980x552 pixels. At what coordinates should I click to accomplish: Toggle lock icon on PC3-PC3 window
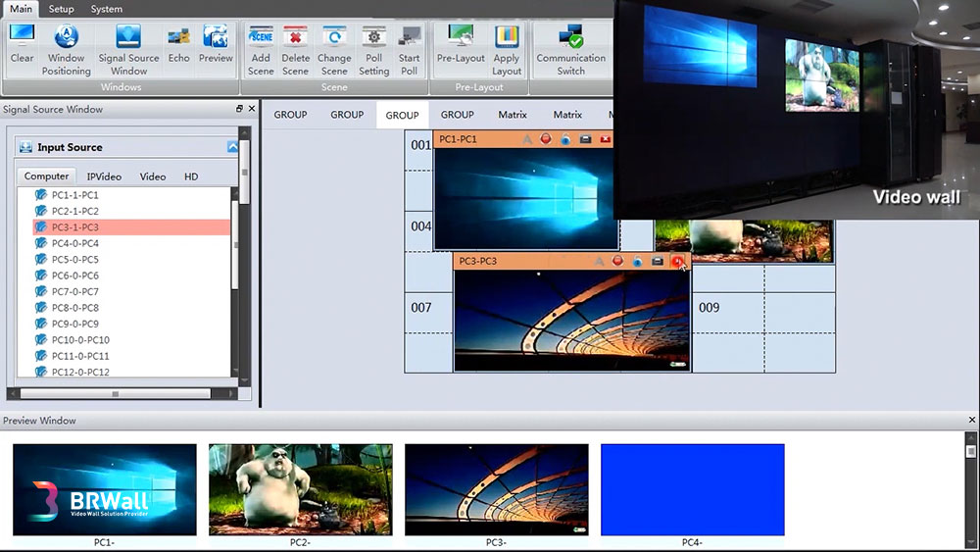[x=638, y=261]
